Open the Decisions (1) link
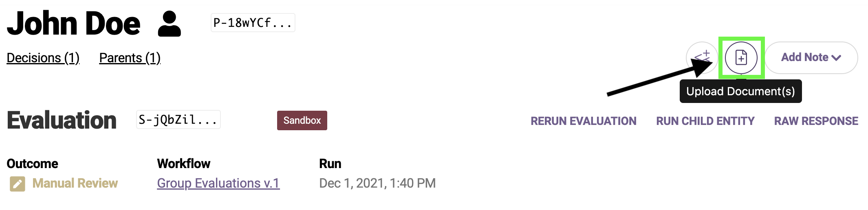Viewport: 868px width, 210px height. pyautogui.click(x=43, y=58)
